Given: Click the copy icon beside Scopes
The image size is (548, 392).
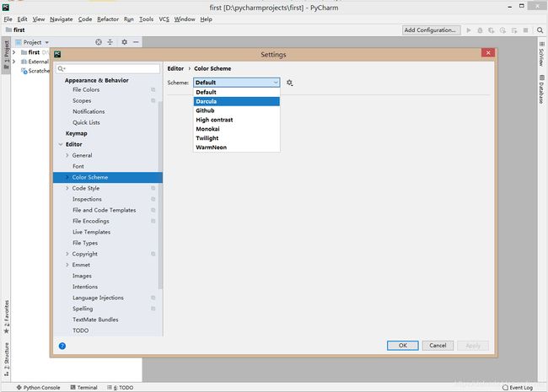Looking at the screenshot, I should 153,100.
